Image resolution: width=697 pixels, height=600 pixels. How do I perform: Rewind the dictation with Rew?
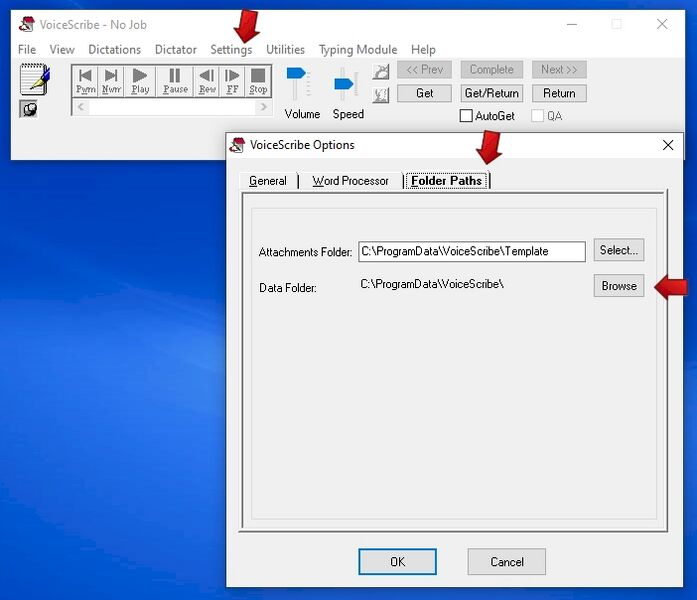(207, 81)
